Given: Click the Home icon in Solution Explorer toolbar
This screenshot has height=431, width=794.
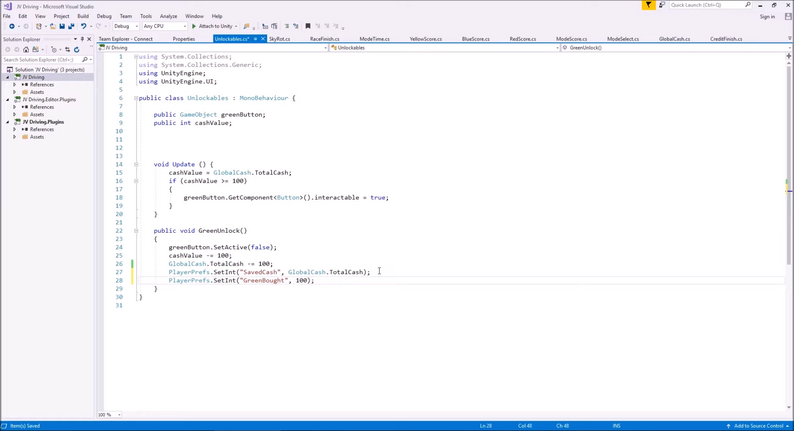Looking at the screenshot, I should tap(26, 50).
